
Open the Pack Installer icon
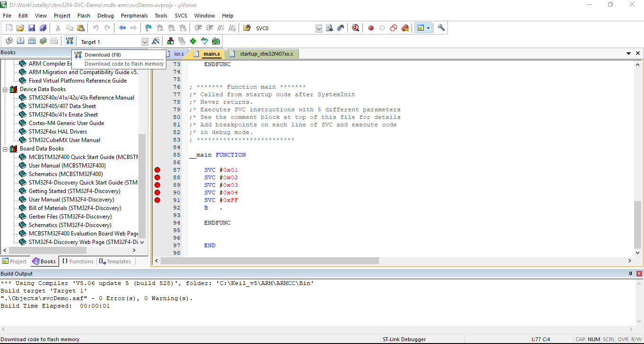pos(216,42)
